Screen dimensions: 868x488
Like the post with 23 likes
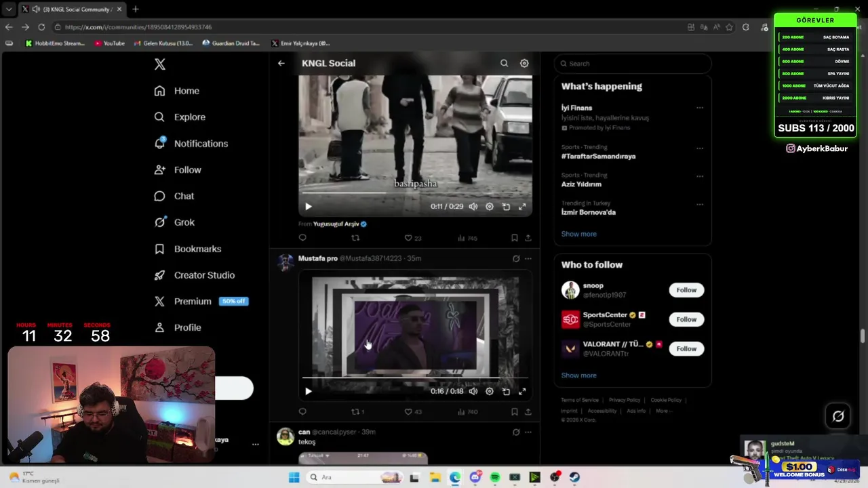(x=413, y=238)
